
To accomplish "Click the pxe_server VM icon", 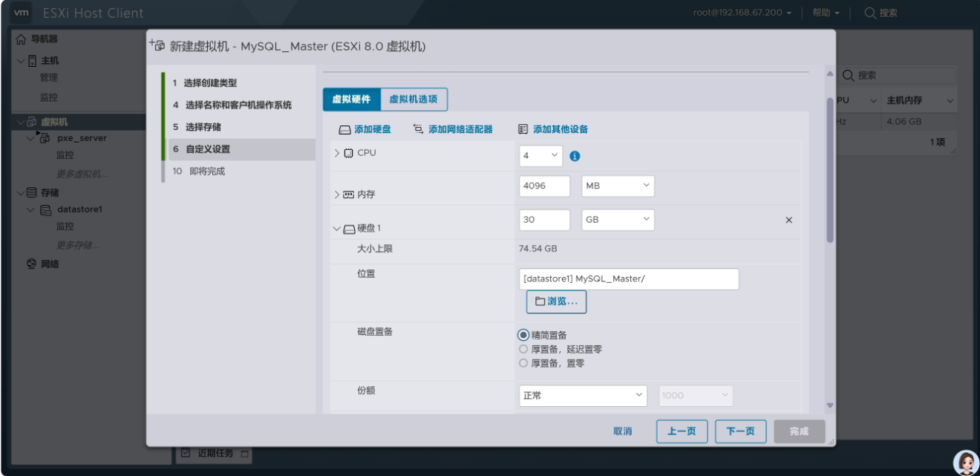I will (45, 138).
